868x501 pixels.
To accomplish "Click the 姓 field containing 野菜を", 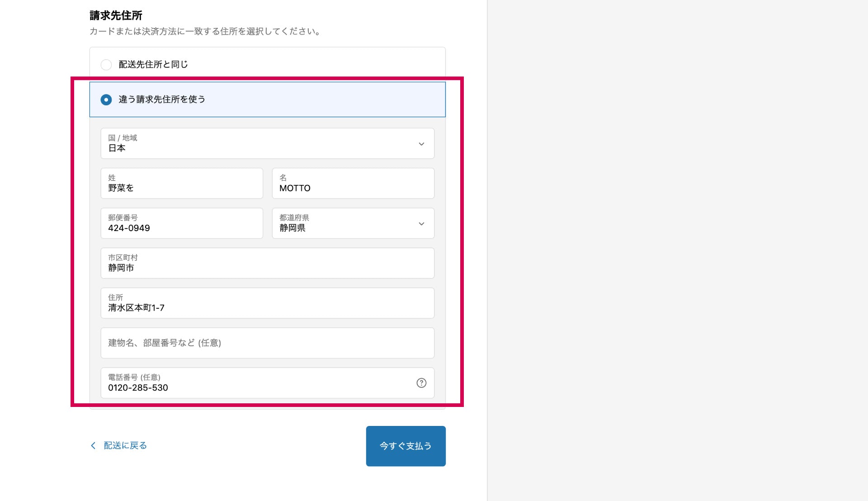I will coord(181,184).
